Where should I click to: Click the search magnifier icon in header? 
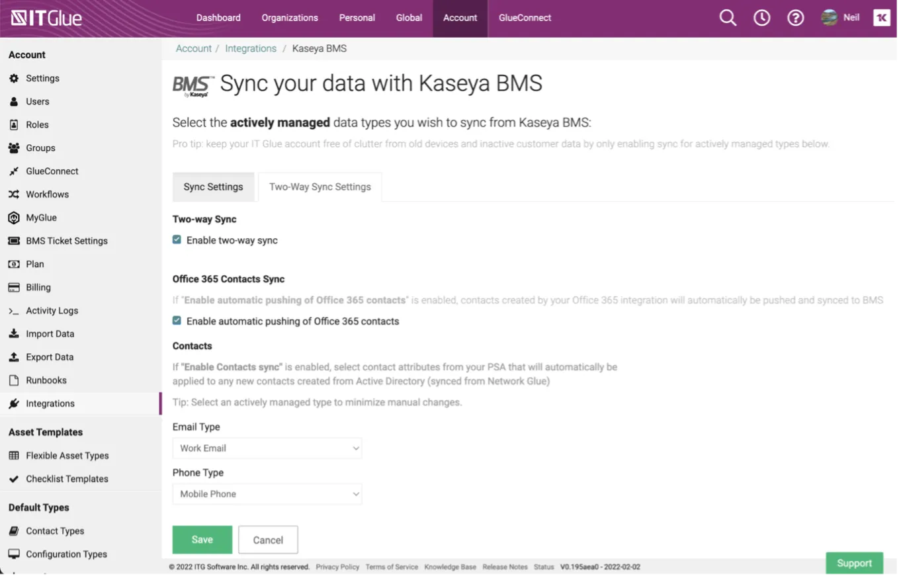click(728, 18)
